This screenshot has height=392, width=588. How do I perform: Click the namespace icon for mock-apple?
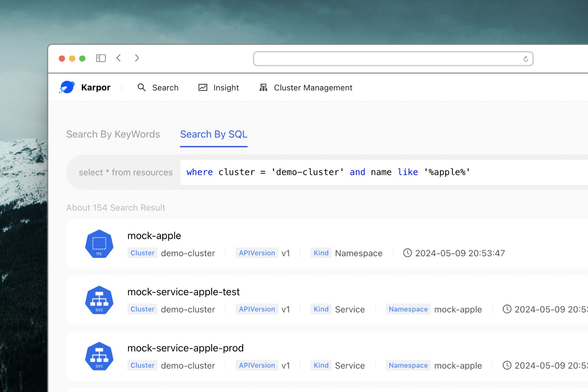(x=99, y=244)
